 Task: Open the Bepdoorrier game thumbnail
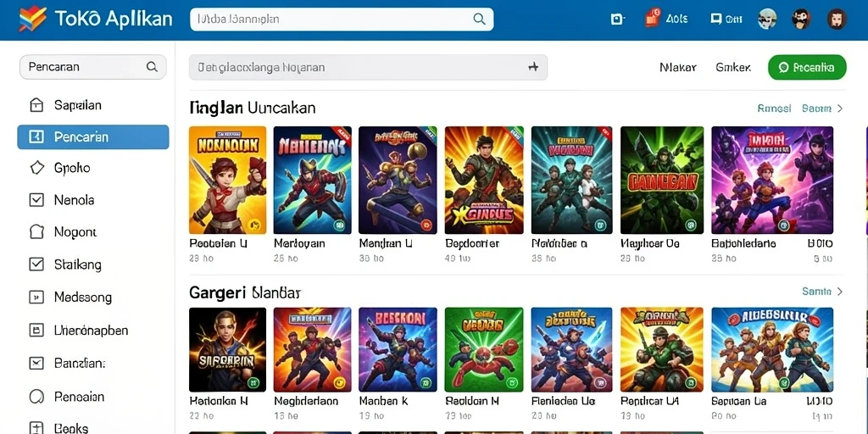point(484,180)
